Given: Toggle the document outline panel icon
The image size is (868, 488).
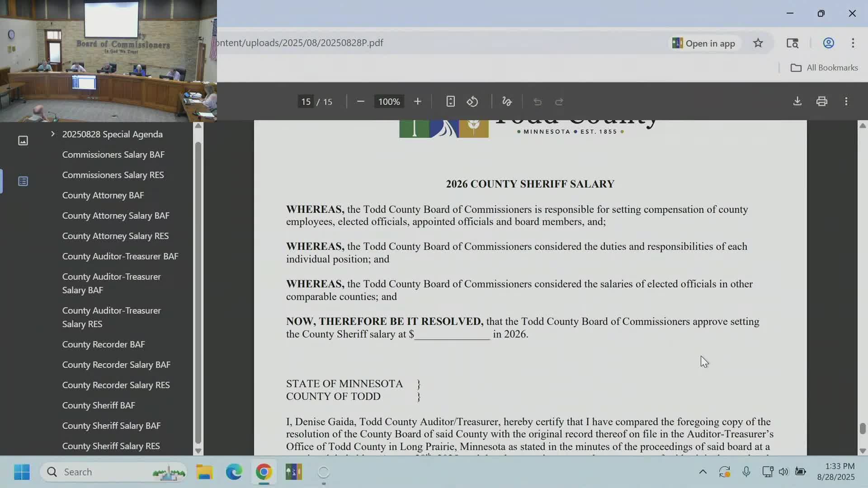Looking at the screenshot, I should pyautogui.click(x=23, y=181).
